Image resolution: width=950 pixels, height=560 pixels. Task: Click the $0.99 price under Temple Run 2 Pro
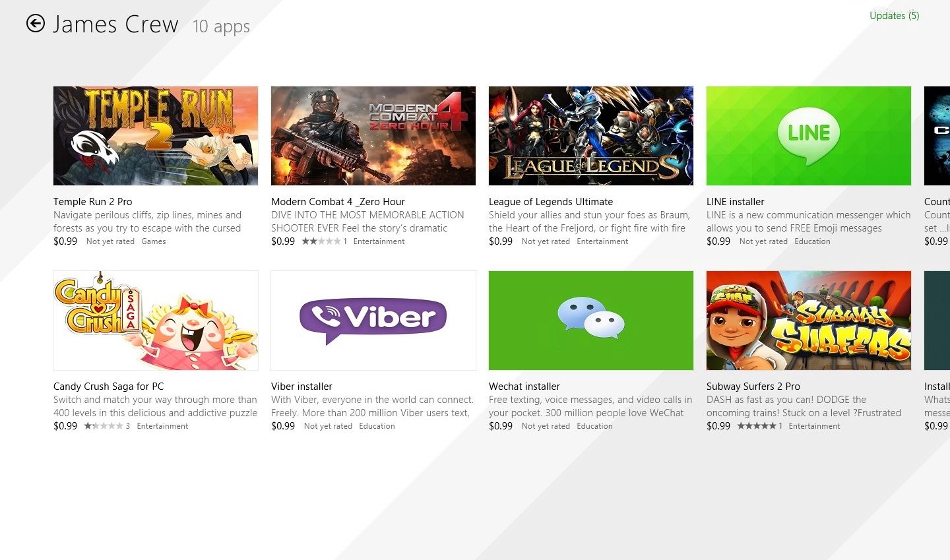[x=65, y=241]
